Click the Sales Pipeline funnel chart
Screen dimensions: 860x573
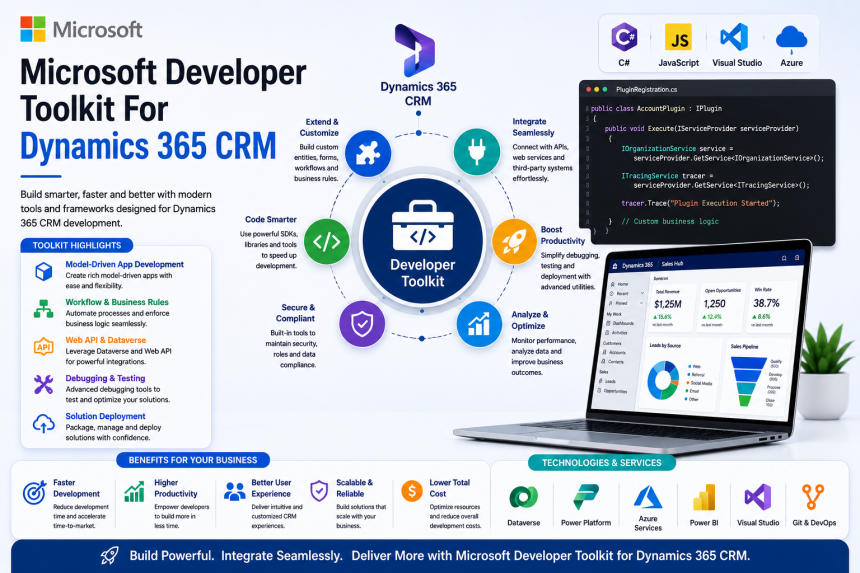pos(748,381)
